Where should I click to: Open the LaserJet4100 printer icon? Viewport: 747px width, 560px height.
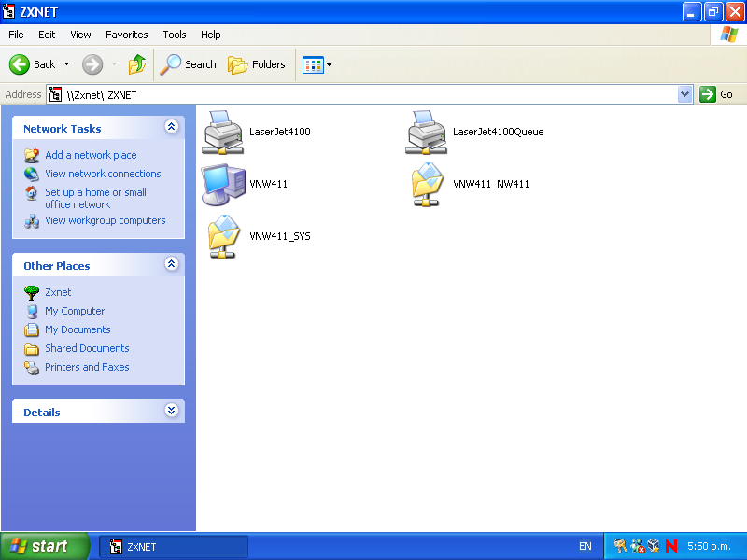(x=222, y=133)
